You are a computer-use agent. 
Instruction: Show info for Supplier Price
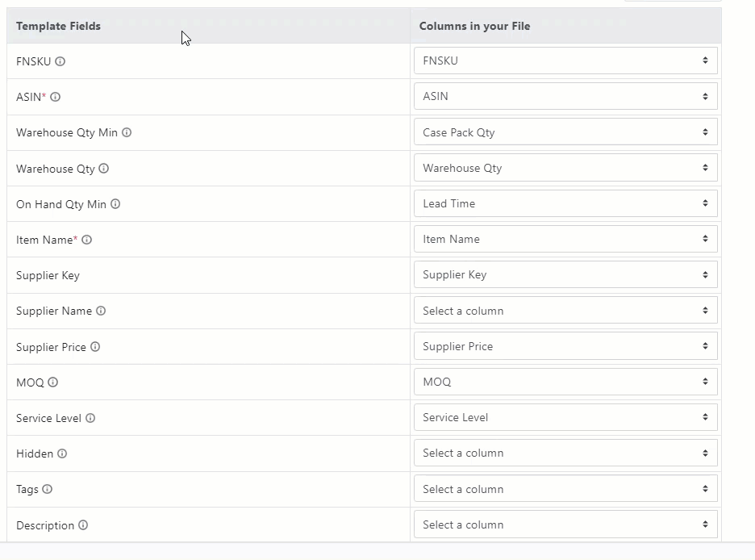(x=95, y=347)
